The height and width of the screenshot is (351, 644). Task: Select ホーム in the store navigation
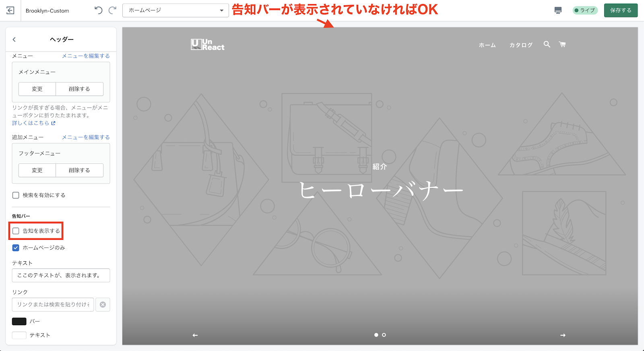(x=487, y=45)
